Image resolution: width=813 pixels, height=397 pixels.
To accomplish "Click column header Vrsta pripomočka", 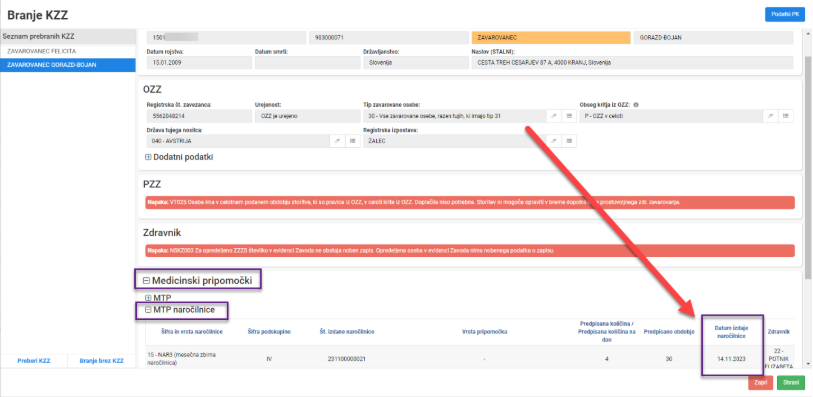I will [484, 332].
